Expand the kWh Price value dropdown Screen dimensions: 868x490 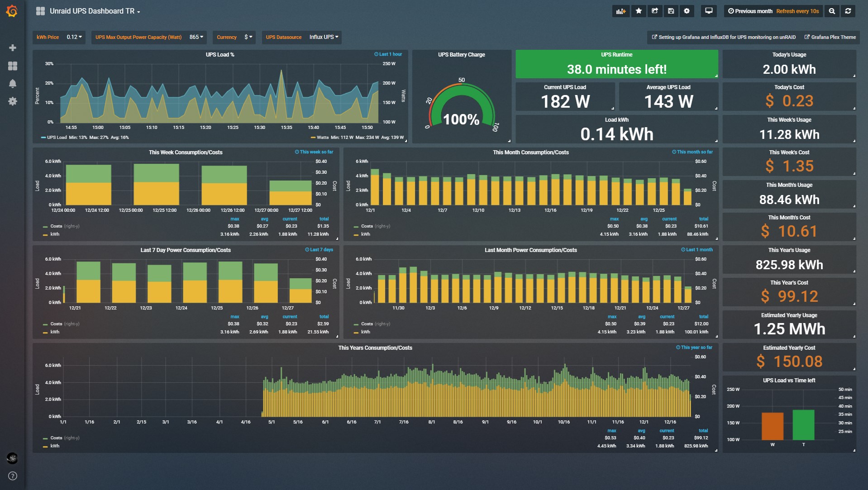click(74, 37)
